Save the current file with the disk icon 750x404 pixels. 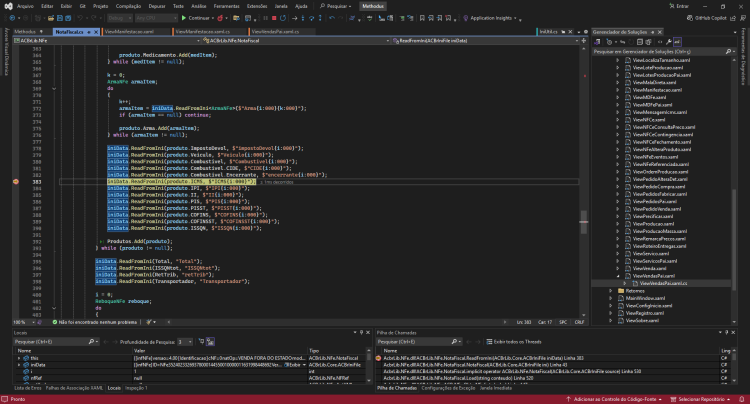pos(60,18)
